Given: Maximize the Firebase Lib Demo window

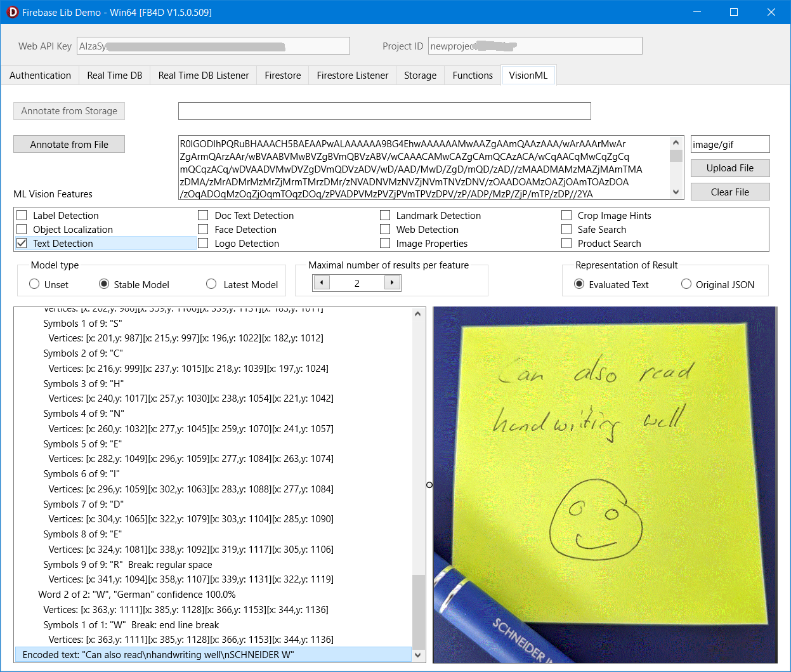Looking at the screenshot, I should [x=734, y=12].
